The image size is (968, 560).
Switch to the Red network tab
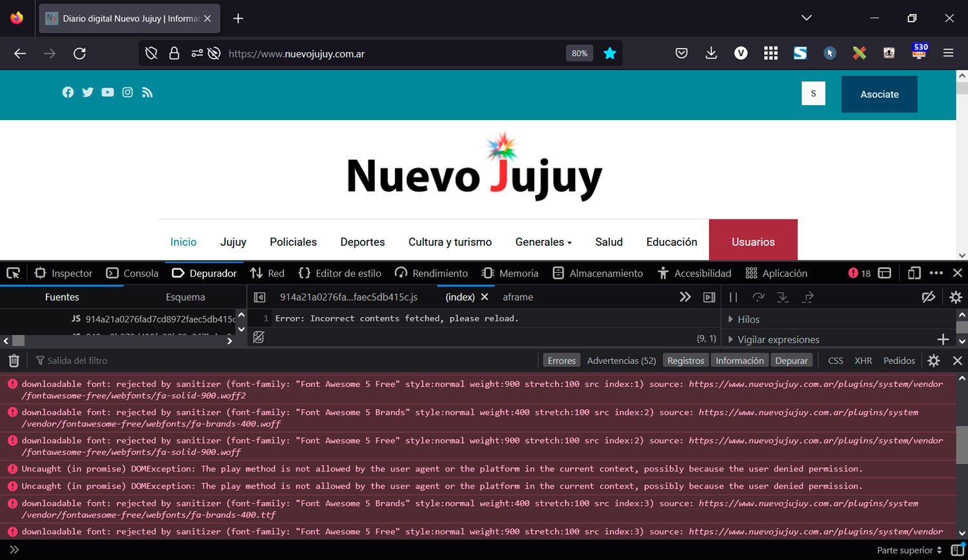click(268, 273)
